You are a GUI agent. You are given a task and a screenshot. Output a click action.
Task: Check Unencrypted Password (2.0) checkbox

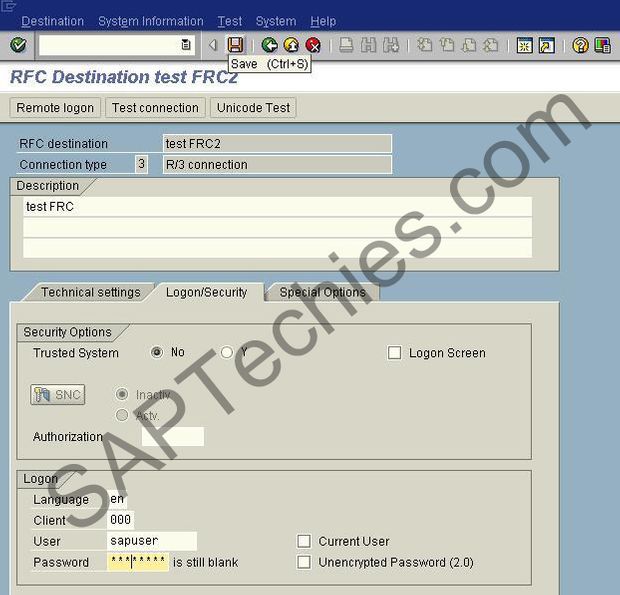304,562
